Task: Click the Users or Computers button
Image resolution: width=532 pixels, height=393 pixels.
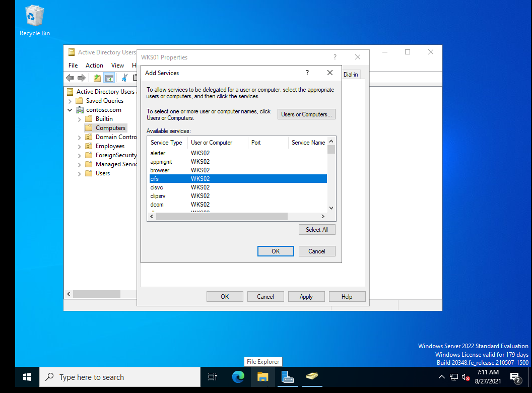Action: [x=306, y=114]
